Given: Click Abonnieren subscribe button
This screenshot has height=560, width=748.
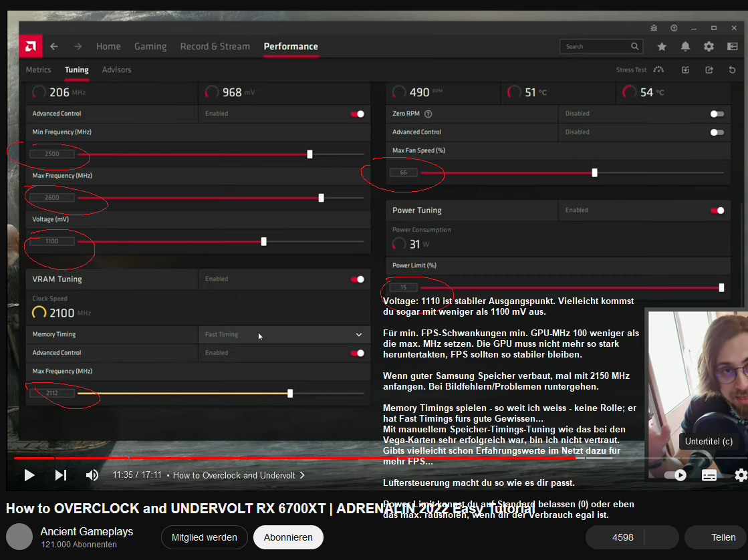Looking at the screenshot, I should click(288, 537).
